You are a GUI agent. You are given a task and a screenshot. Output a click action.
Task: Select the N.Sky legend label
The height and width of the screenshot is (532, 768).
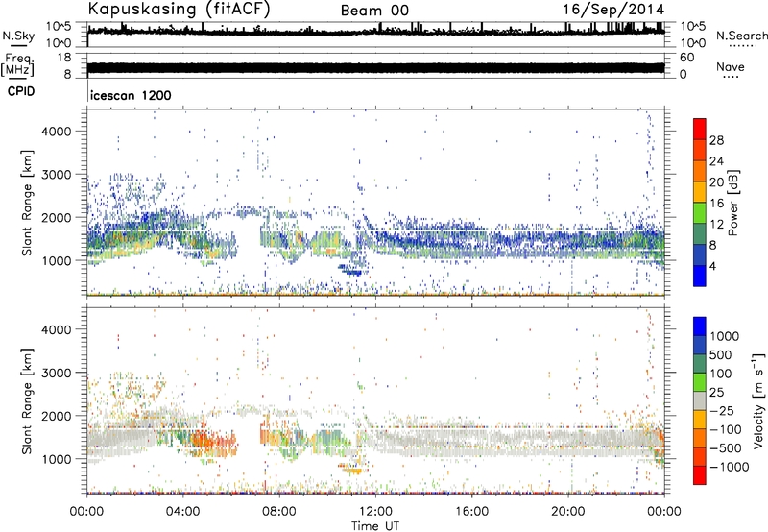point(18,36)
